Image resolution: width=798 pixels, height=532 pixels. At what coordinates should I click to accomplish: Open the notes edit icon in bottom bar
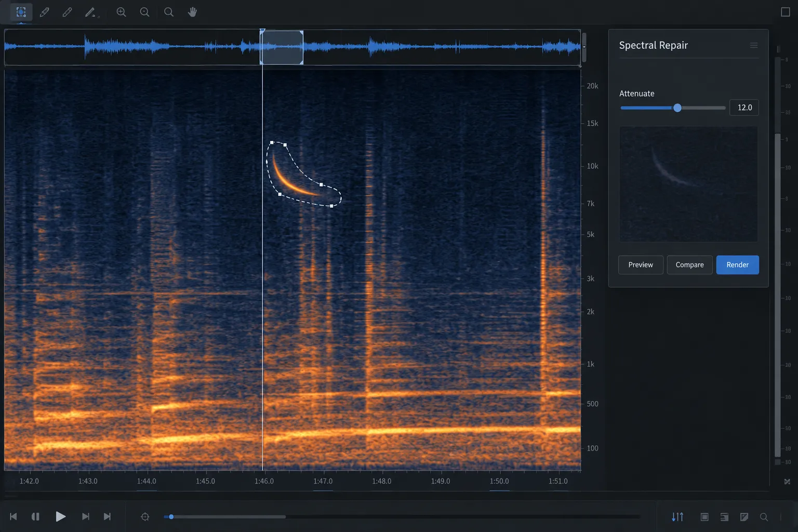pyautogui.click(x=744, y=517)
